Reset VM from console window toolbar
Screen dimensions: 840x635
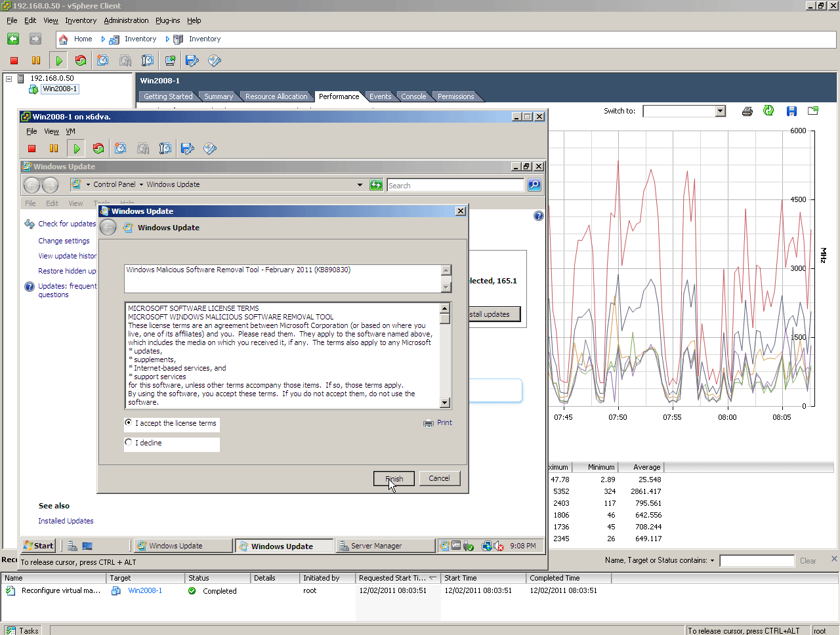[x=98, y=148]
